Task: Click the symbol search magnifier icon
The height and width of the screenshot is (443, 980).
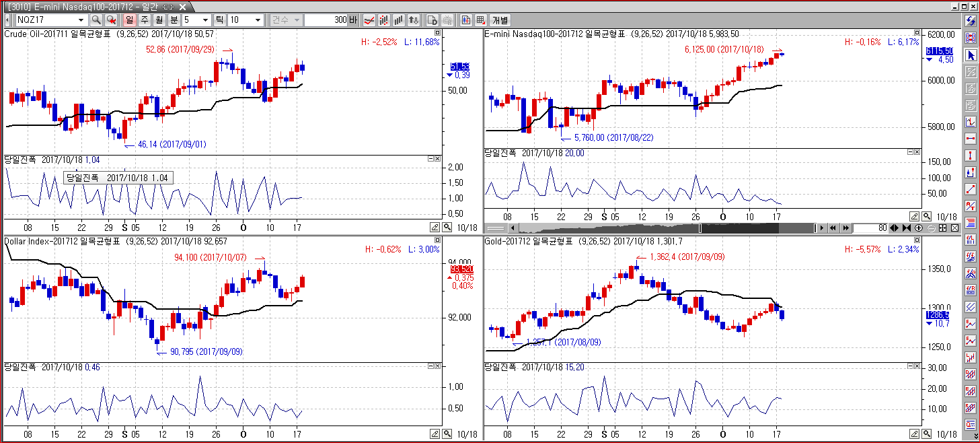Action: pyautogui.click(x=96, y=20)
